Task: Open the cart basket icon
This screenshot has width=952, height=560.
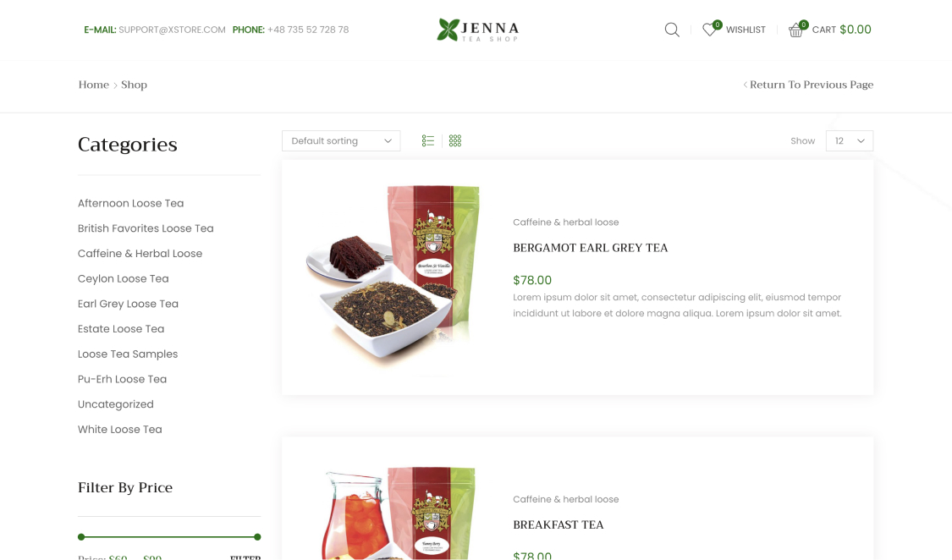Action: pyautogui.click(x=795, y=30)
